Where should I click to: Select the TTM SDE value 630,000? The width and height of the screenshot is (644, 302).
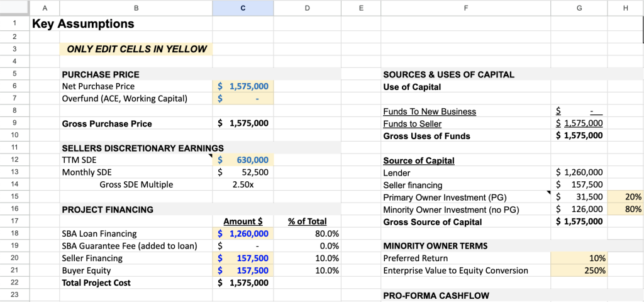click(x=243, y=160)
